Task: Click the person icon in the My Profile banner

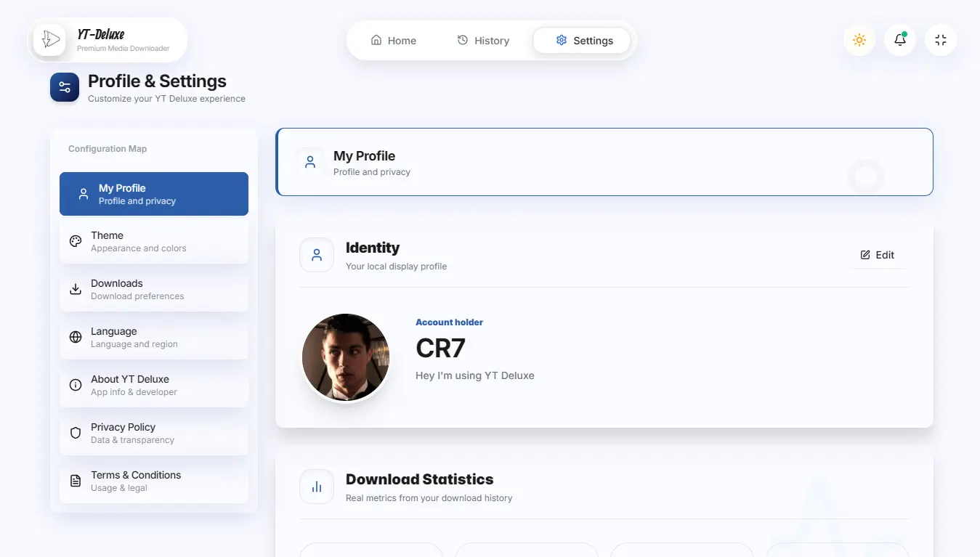Action: (310, 163)
